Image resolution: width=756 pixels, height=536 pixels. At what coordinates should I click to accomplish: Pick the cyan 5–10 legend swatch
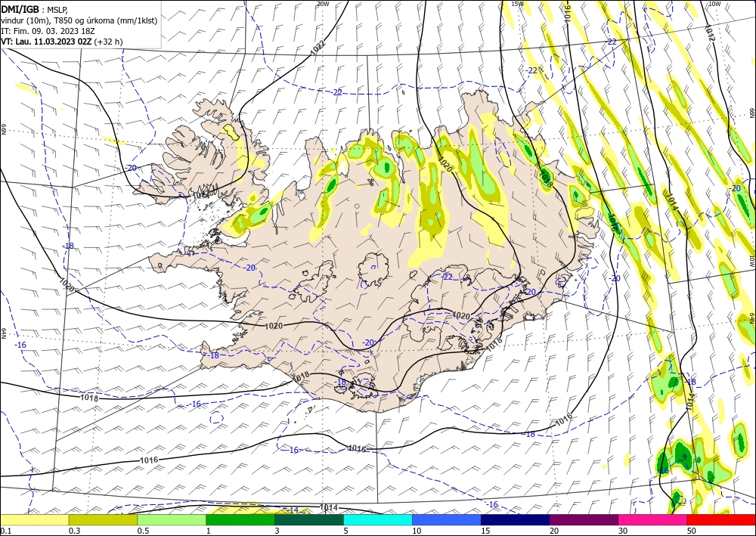(378, 520)
